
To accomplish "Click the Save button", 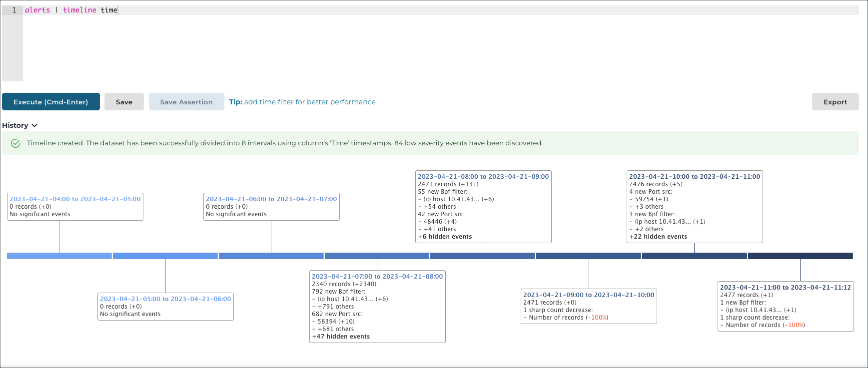I will (124, 102).
